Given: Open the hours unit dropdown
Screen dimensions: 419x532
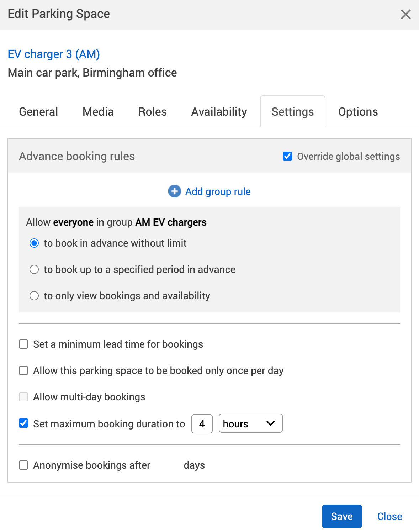Looking at the screenshot, I should pyautogui.click(x=250, y=423).
